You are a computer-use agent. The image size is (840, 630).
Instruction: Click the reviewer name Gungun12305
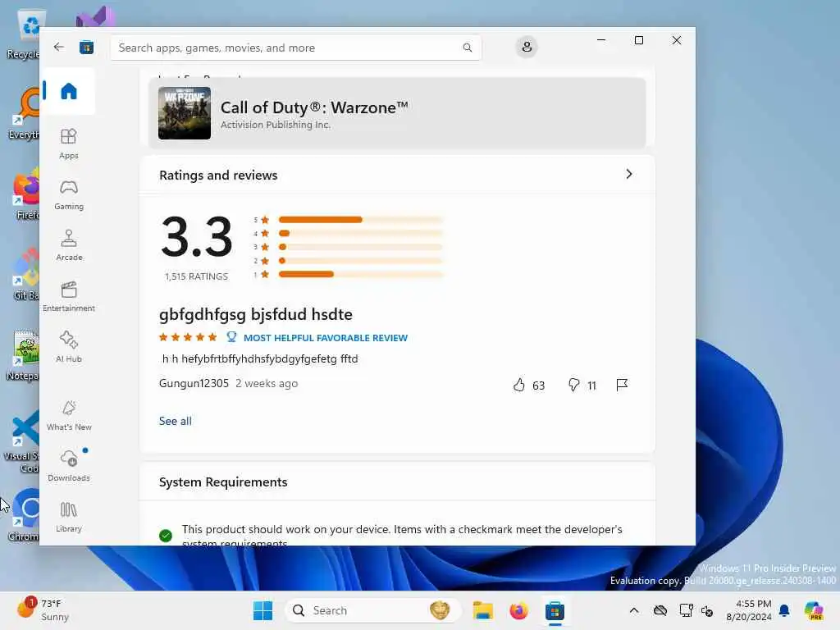pos(194,384)
